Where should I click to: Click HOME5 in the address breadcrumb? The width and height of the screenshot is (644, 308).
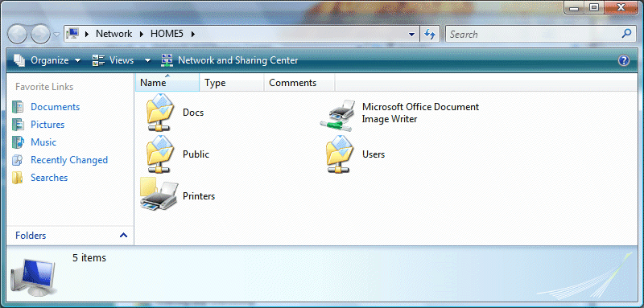click(x=167, y=34)
